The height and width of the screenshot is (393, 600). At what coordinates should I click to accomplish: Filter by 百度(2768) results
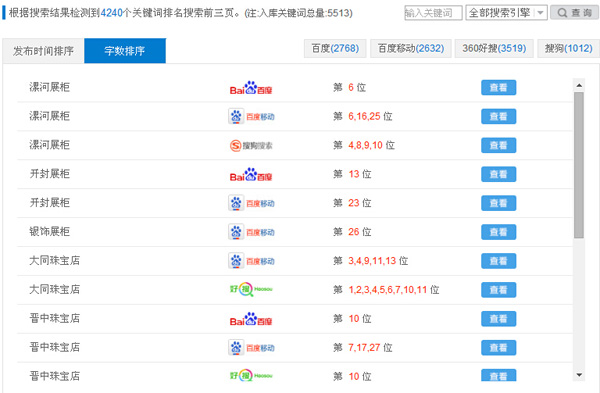[x=335, y=49]
